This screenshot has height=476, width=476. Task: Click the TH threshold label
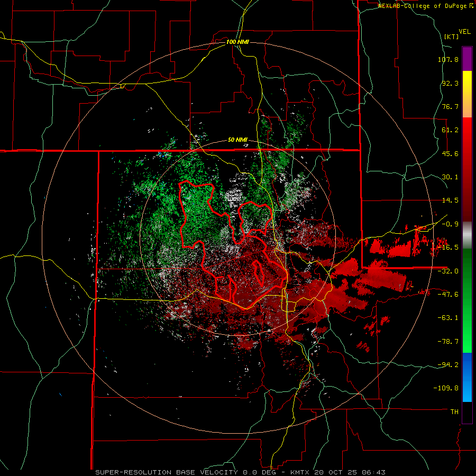pos(454,412)
